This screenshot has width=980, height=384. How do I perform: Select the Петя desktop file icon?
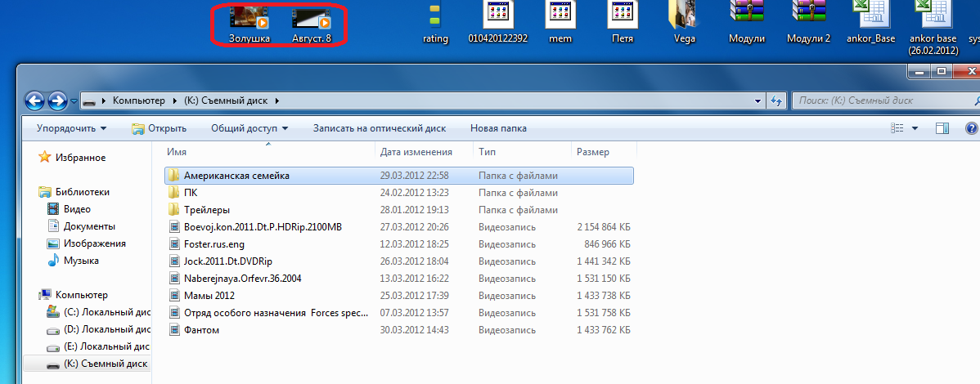(623, 23)
